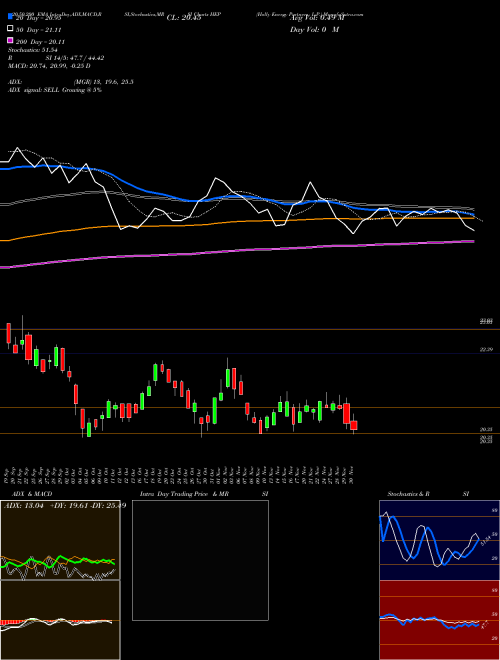The image size is (500, 660).
Task: Click the 'Stochastics: 51.54' readout
Action: tap(35, 50)
